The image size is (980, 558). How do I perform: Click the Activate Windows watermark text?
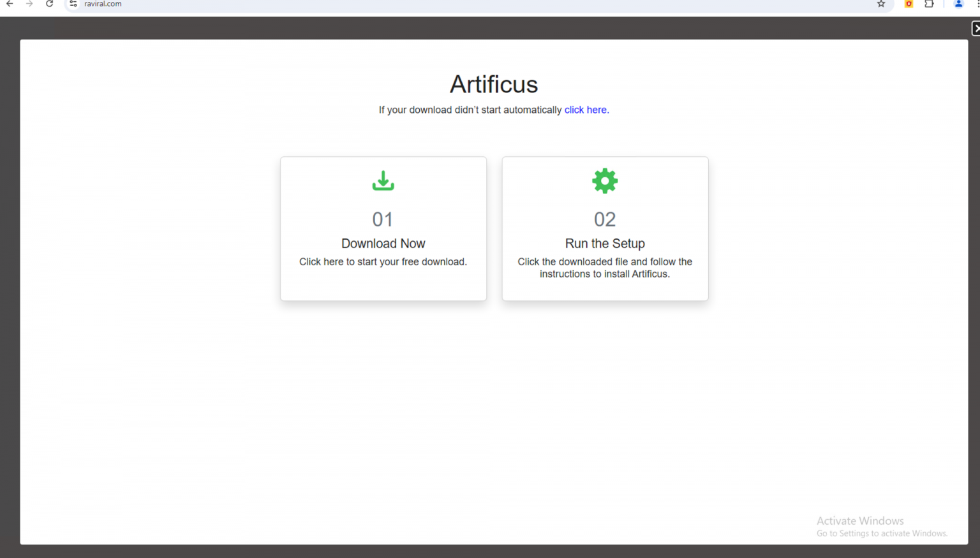[x=860, y=521]
